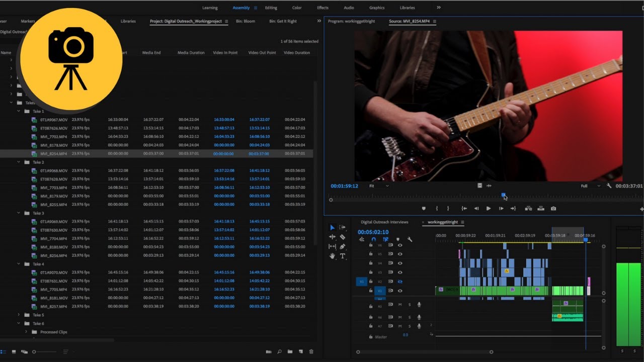Click the Mark Out button
Screen dimensions: 644x362
tap(448, 208)
